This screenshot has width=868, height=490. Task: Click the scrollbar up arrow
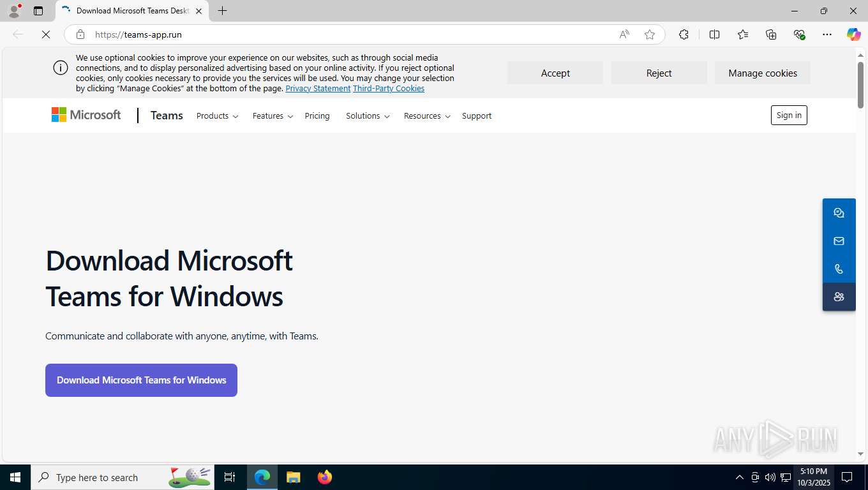(x=860, y=54)
